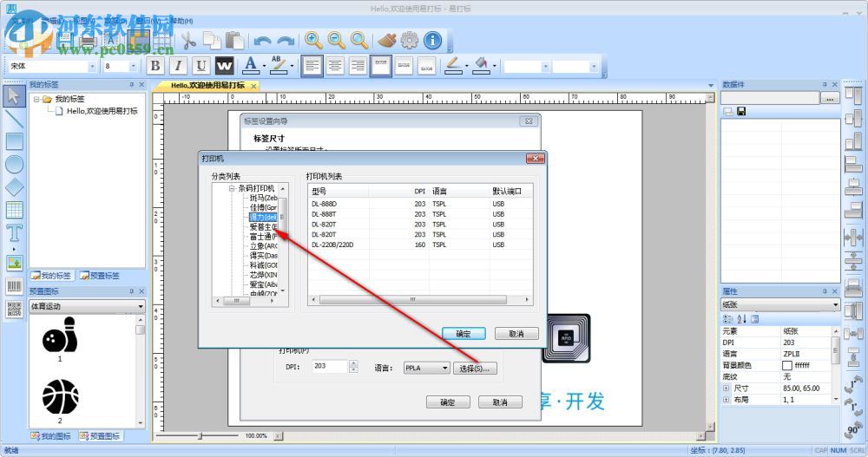Switch to the My Labels bottom tab
This screenshot has width=868, height=457.
pyautogui.click(x=51, y=276)
